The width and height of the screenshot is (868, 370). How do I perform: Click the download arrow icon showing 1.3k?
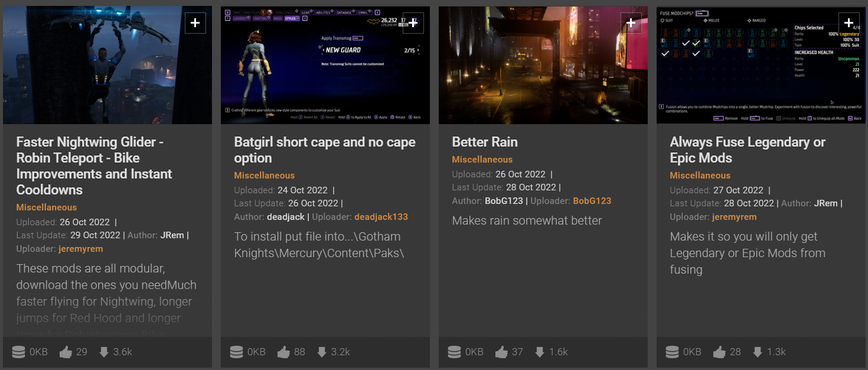coord(758,352)
